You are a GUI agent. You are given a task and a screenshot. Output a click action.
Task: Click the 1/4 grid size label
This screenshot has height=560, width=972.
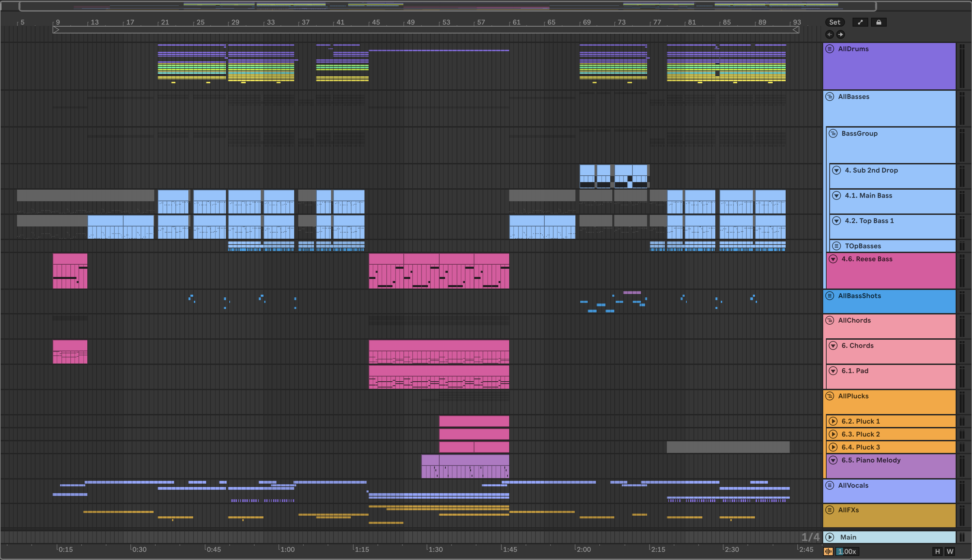(810, 537)
